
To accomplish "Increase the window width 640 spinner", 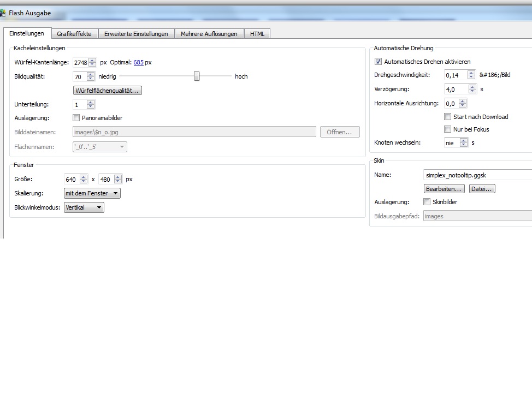I will tap(84, 177).
